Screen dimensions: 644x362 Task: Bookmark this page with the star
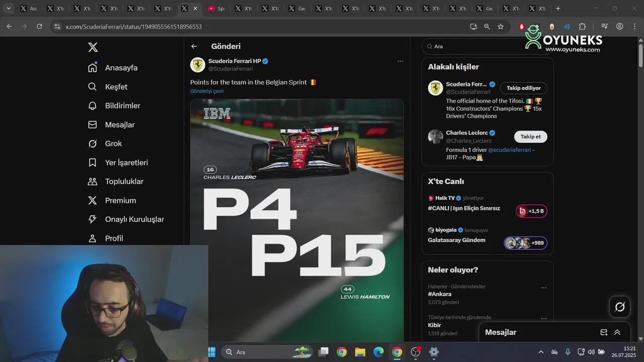[501, 27]
